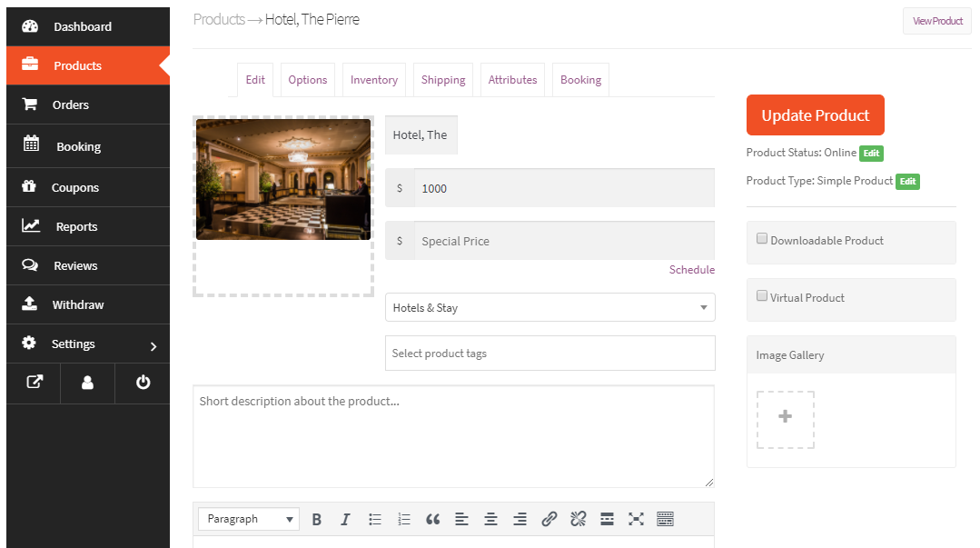Switch to the Inventory tab
The height and width of the screenshot is (548, 980).
point(374,80)
